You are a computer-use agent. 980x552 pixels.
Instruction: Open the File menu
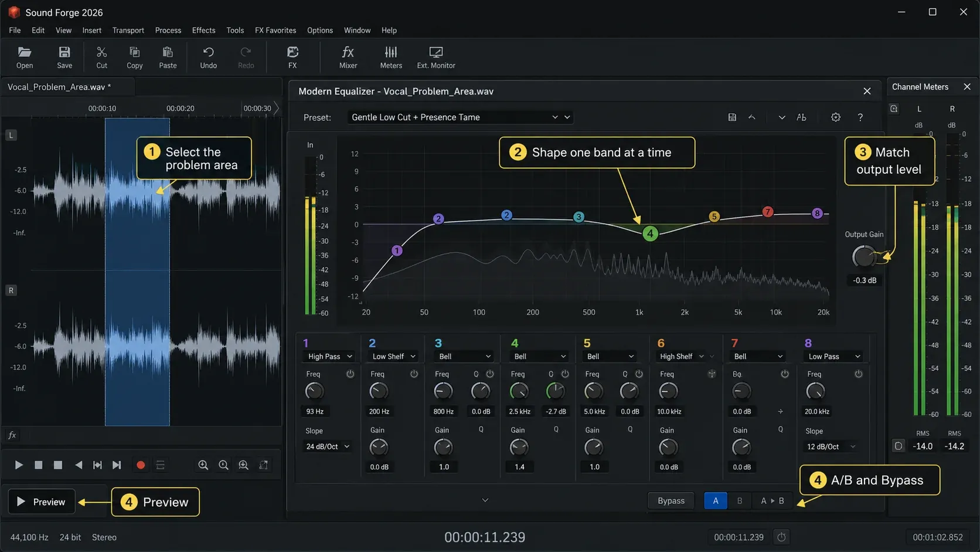[15, 31]
